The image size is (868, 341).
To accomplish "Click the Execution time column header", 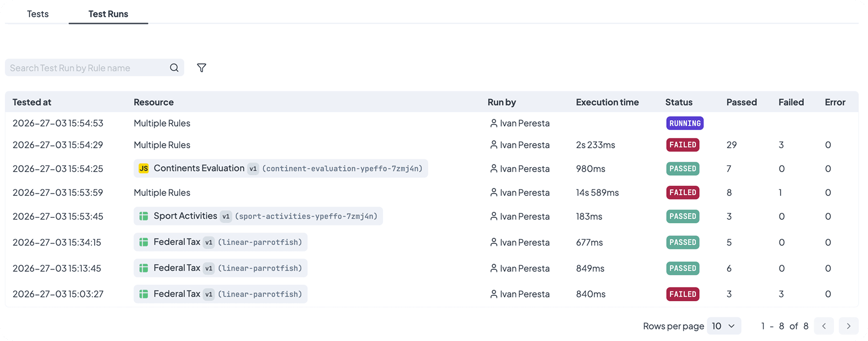I will (x=607, y=102).
